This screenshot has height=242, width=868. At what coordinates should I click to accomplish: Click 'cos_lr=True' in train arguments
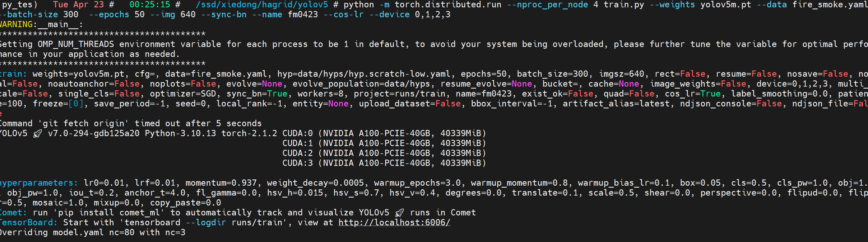693,94
